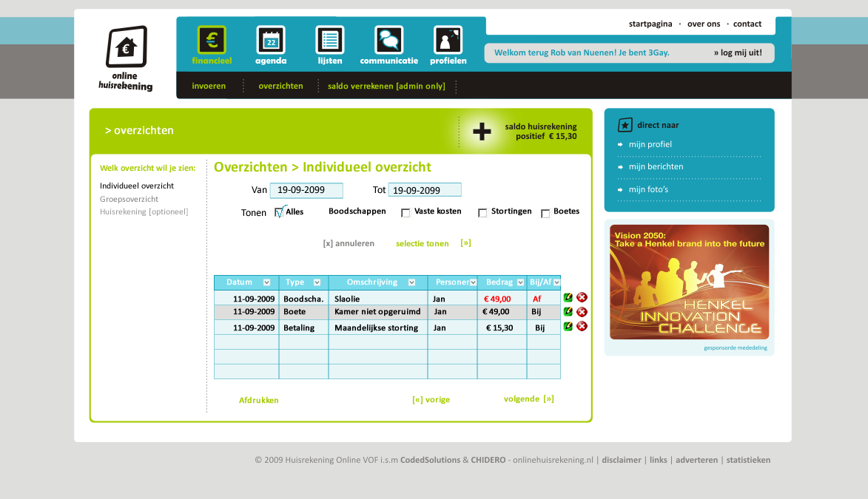Screen dimensions: 868x499
Task: Log out via log mij uit
Action: point(738,52)
